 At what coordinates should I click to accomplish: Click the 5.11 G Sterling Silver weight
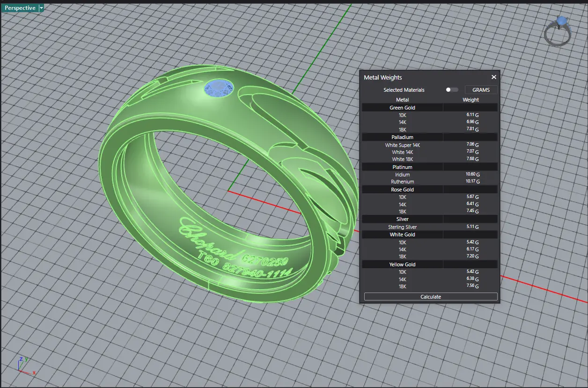coord(472,227)
